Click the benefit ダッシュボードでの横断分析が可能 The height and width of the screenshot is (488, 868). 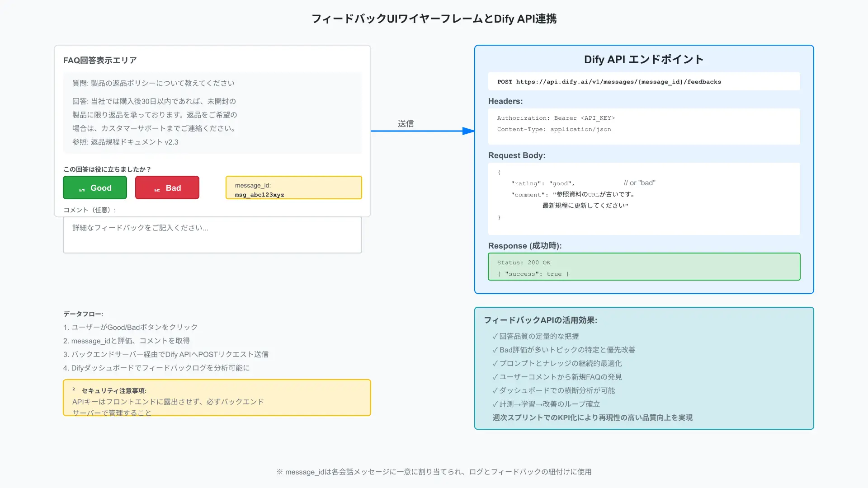[x=554, y=390]
